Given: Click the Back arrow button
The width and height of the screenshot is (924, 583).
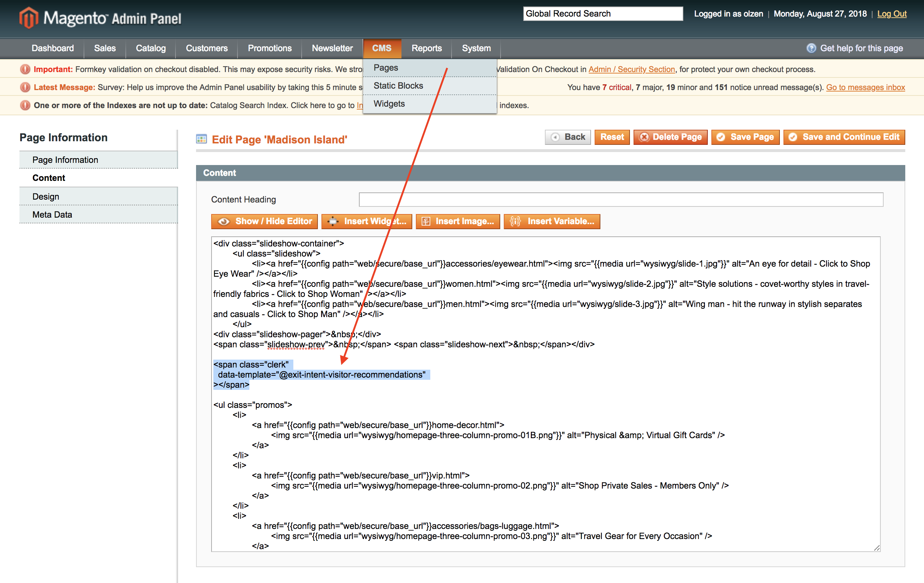Looking at the screenshot, I should tap(568, 137).
